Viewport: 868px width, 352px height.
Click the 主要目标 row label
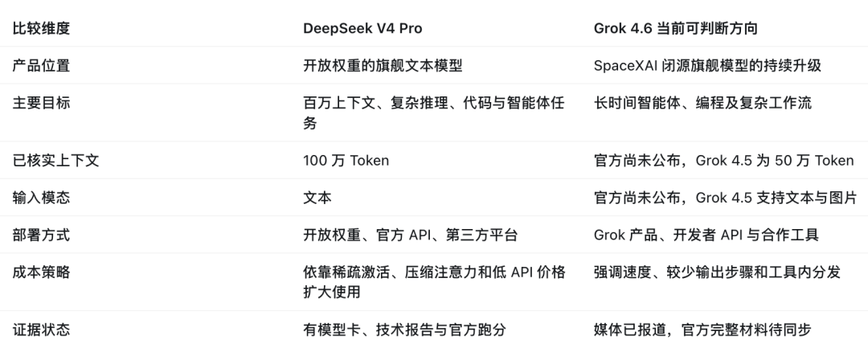click(41, 103)
